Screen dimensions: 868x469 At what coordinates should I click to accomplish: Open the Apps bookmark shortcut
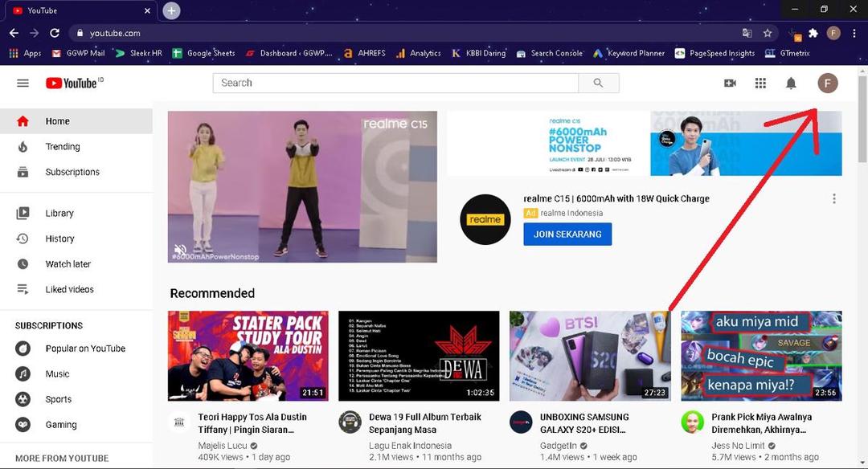tap(26, 53)
